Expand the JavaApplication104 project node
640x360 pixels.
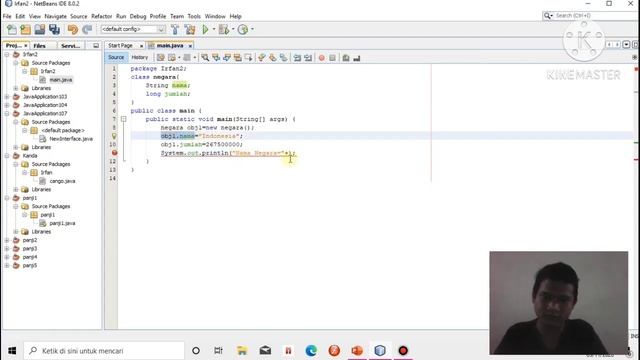(7, 105)
